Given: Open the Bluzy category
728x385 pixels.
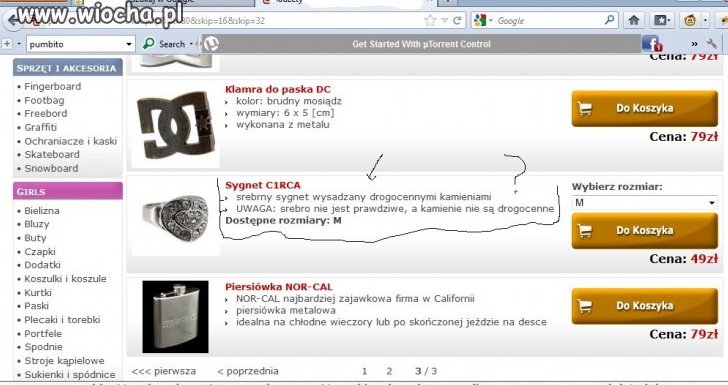Looking at the screenshot, I should (x=37, y=224).
